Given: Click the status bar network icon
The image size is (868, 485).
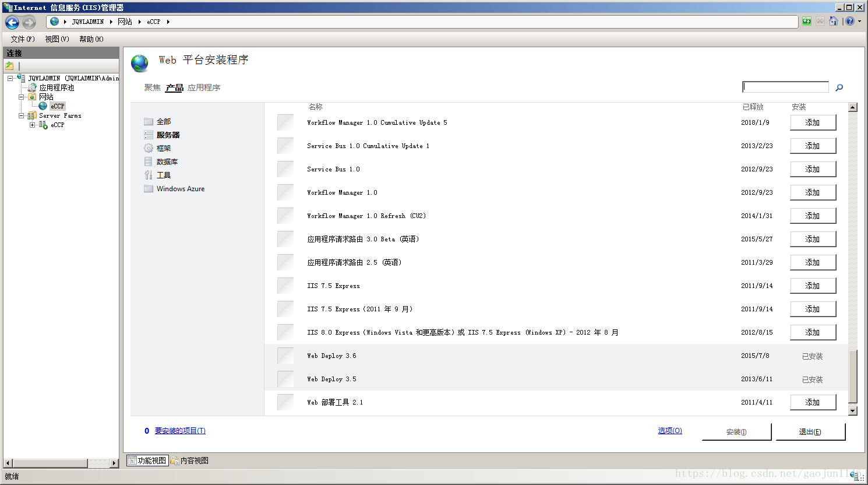Looking at the screenshot, I should tap(856, 476).
